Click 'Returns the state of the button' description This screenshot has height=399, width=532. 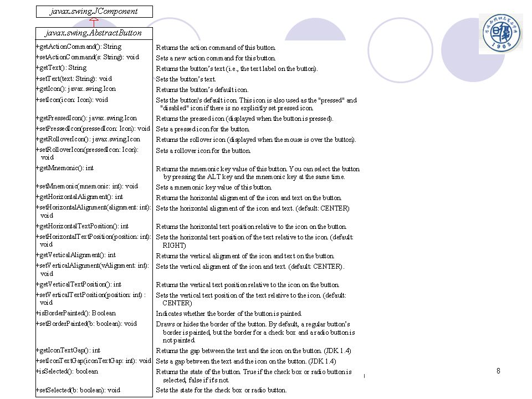(x=254, y=376)
